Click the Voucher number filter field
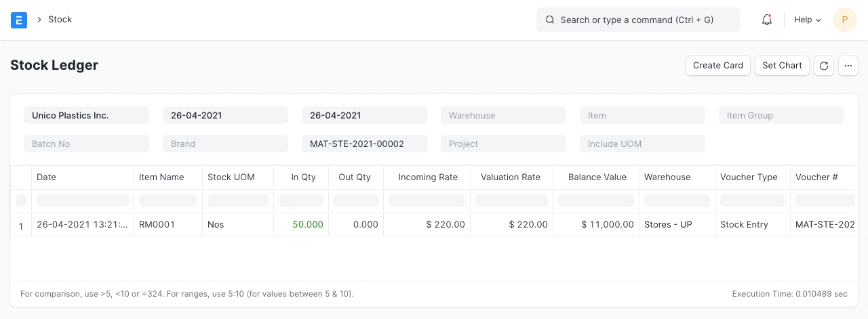The image size is (868, 319). [364, 144]
